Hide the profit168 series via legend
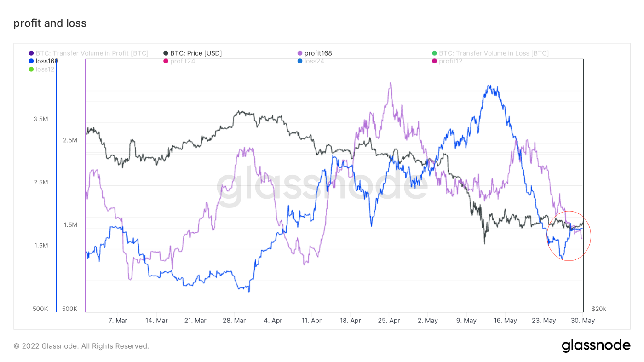 [x=318, y=53]
